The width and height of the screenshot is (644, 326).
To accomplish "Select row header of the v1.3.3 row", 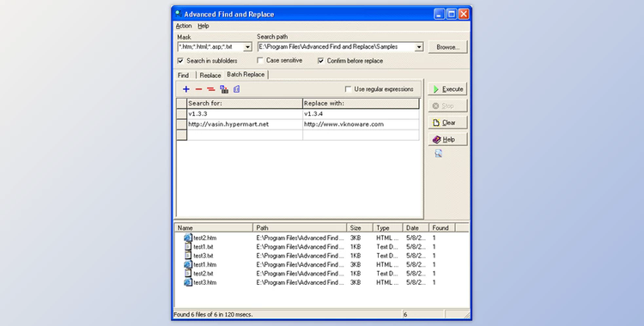I will coord(181,114).
